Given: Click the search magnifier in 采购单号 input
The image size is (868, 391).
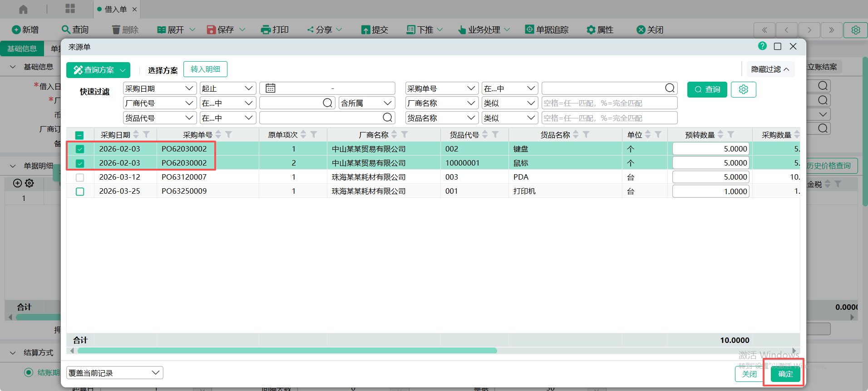Looking at the screenshot, I should 670,88.
